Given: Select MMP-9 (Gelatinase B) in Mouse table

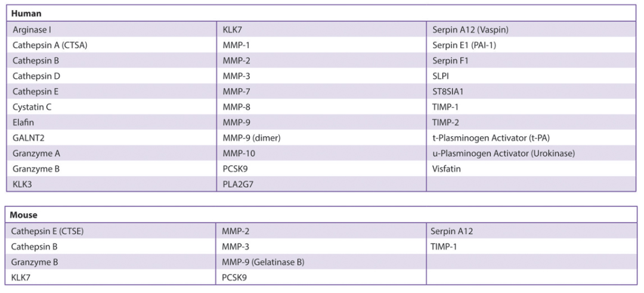Looking at the screenshot, I should (x=263, y=262).
